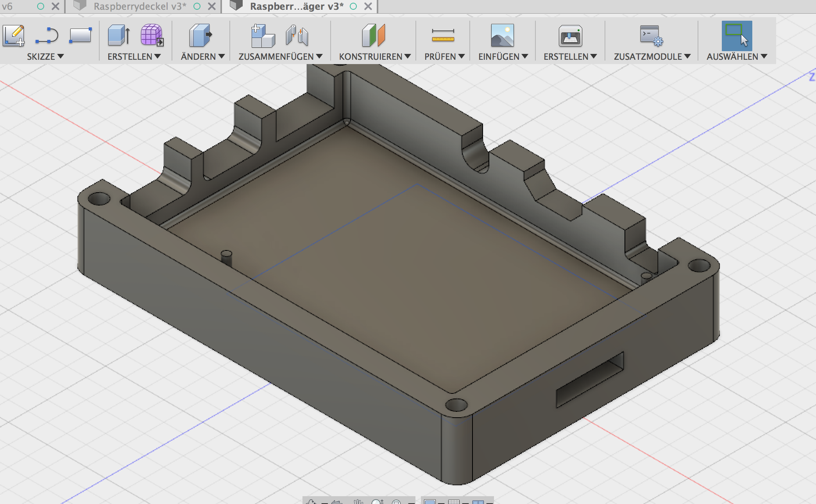Close the Raspberr…äger v3* tab
This screenshot has width=816, height=504.
368,6
